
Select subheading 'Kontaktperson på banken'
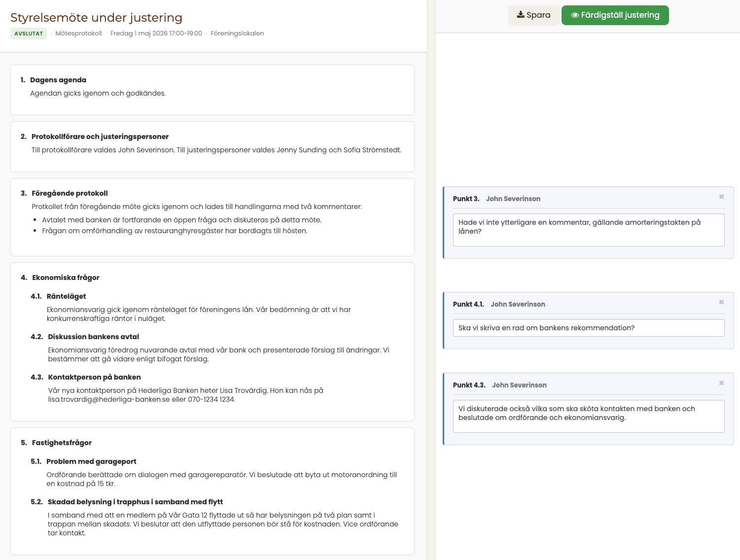(95, 377)
